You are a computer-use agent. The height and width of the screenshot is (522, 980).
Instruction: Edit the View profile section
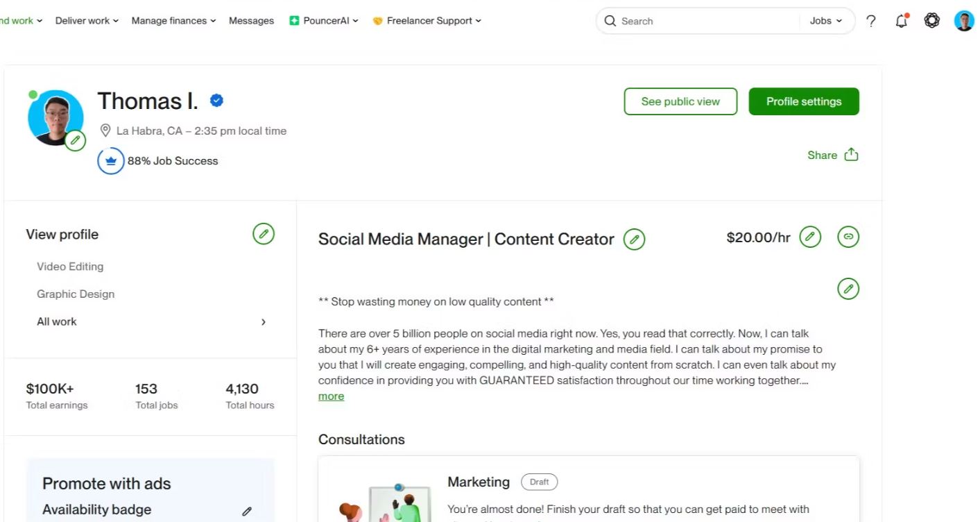point(264,234)
